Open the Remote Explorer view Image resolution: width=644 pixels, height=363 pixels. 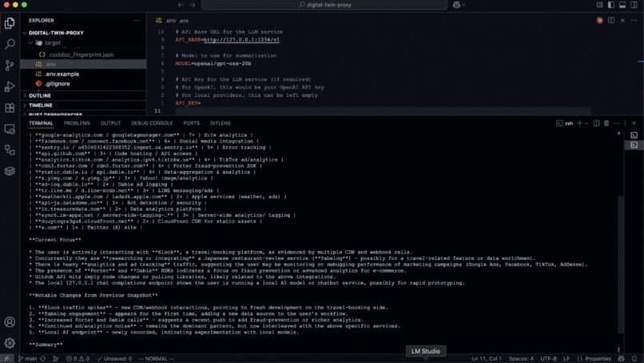[x=10, y=130]
